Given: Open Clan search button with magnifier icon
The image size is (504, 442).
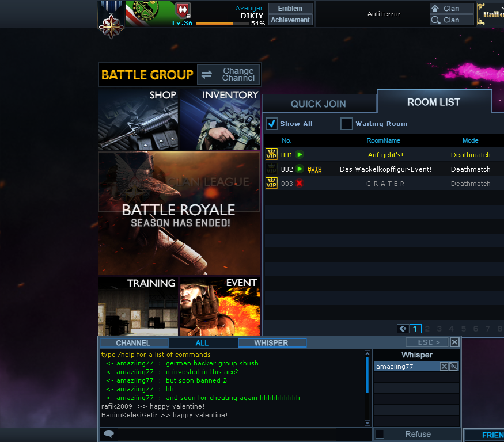Looking at the screenshot, I should point(452,20).
